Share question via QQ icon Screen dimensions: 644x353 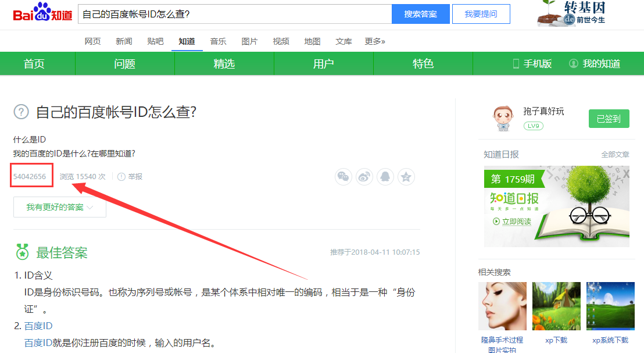click(385, 177)
